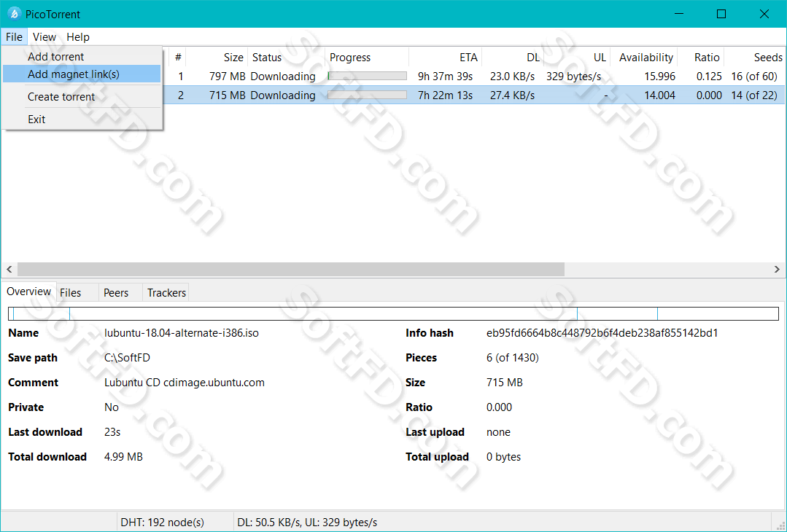Click the right arrow of horizontal scrollbar
Viewport: 787px width, 532px height.
click(x=777, y=270)
